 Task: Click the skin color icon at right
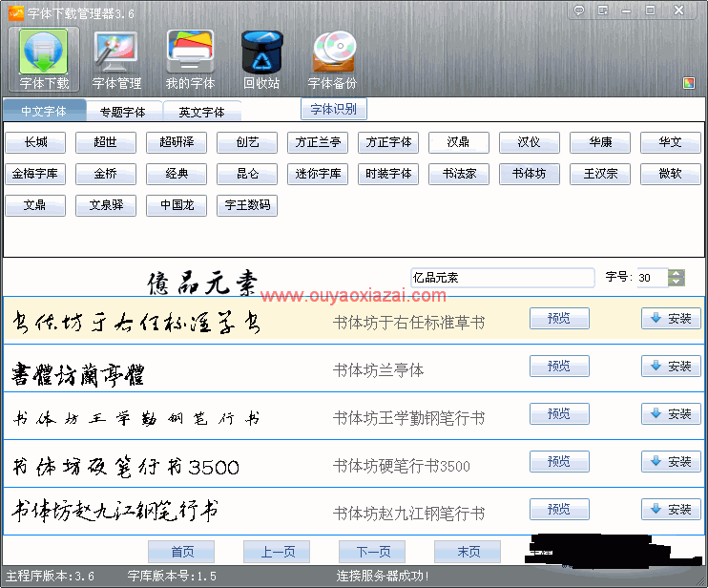coord(689,83)
